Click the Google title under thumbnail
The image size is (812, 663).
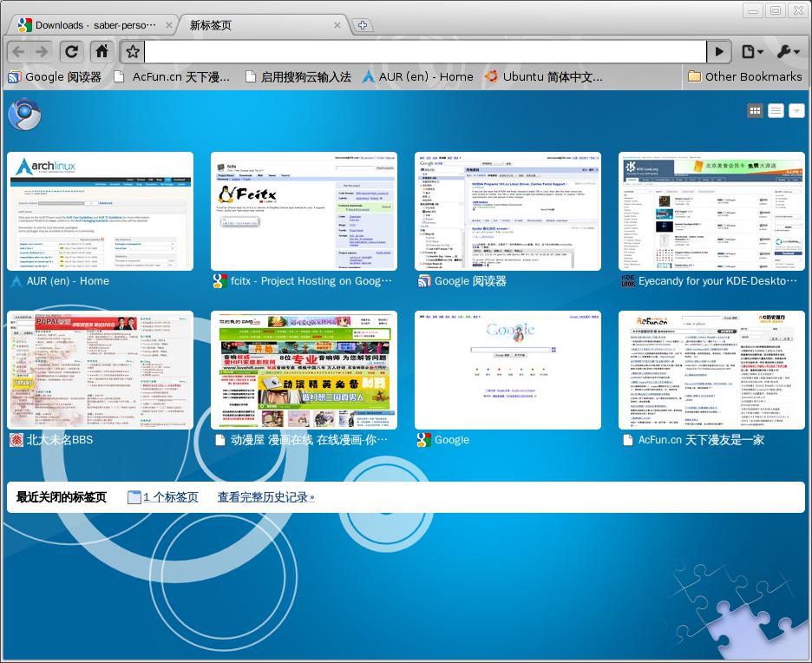tap(452, 440)
